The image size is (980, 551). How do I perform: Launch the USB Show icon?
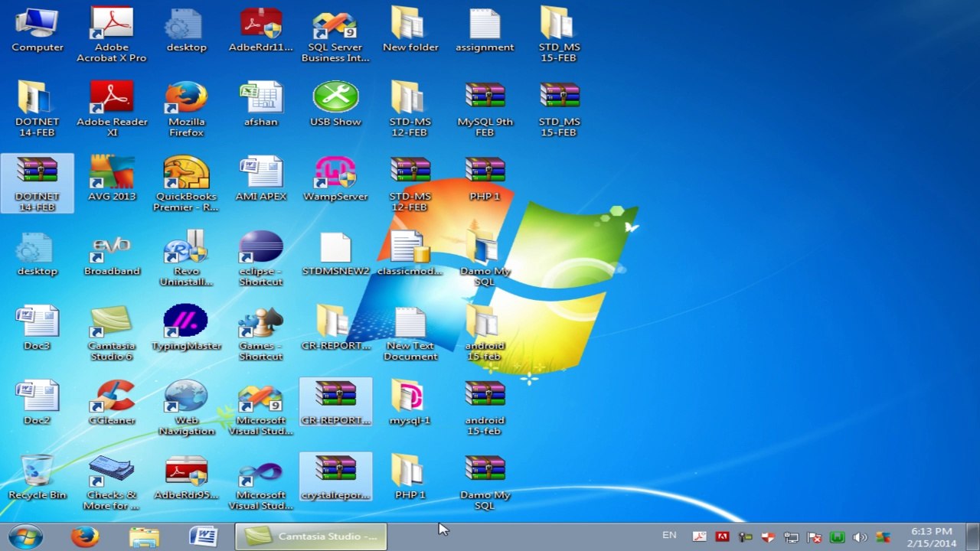(x=335, y=105)
